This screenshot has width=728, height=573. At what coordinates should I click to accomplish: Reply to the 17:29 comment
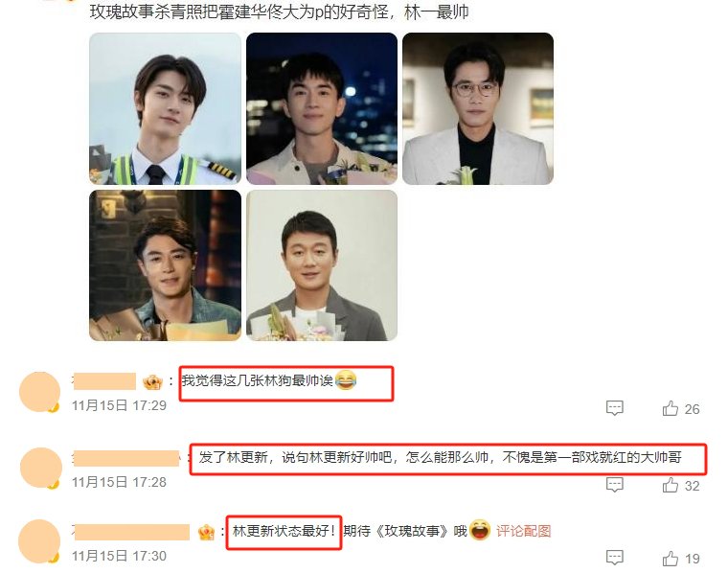tap(614, 408)
